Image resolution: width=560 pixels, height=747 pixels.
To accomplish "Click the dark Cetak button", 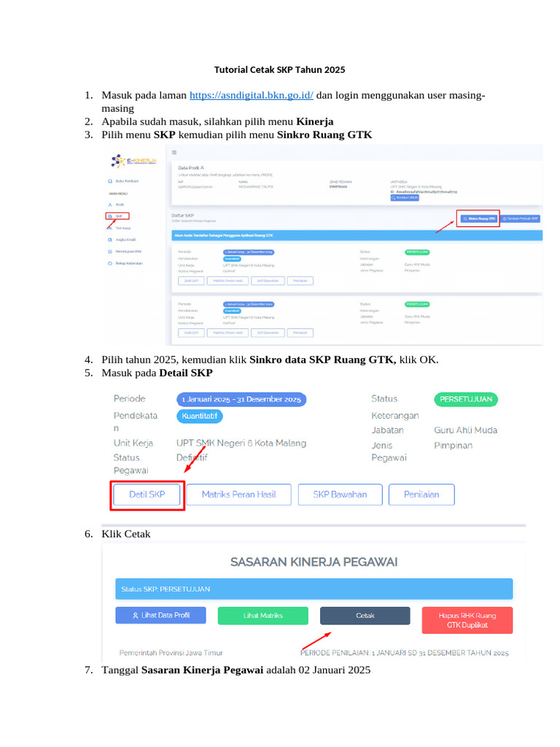I will tap(365, 616).
